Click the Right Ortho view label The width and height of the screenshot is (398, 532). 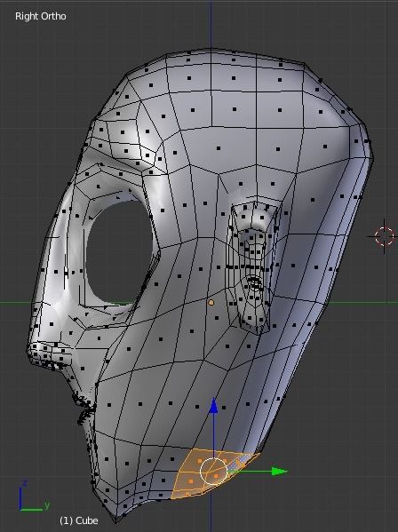[x=41, y=16]
